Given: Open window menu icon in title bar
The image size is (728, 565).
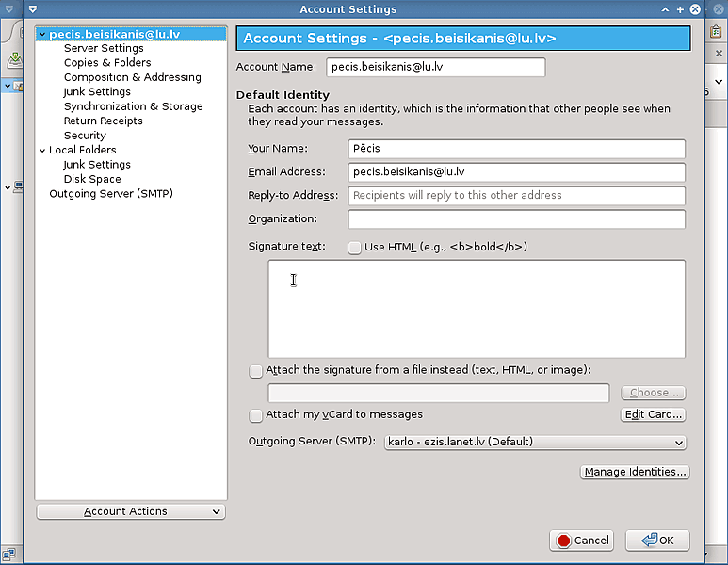Looking at the screenshot, I should 33,9.
